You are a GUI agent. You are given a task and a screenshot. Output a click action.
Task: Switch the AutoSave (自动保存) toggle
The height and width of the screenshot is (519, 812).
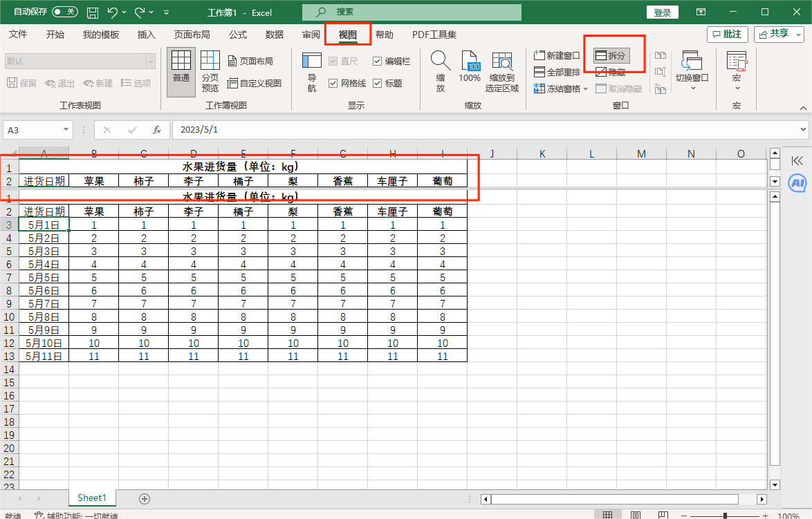coord(64,12)
